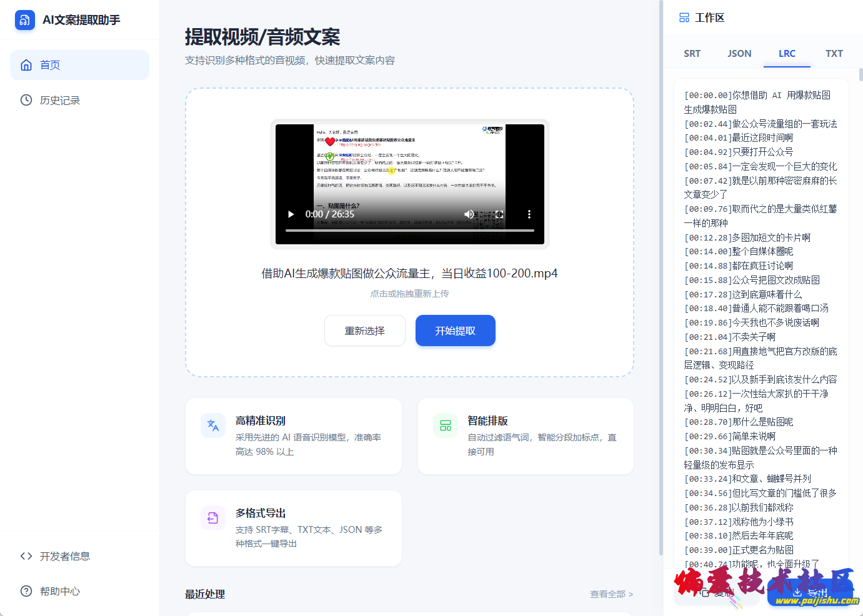
Task: Click the workspace 工作区 panel icon
Action: click(x=684, y=17)
